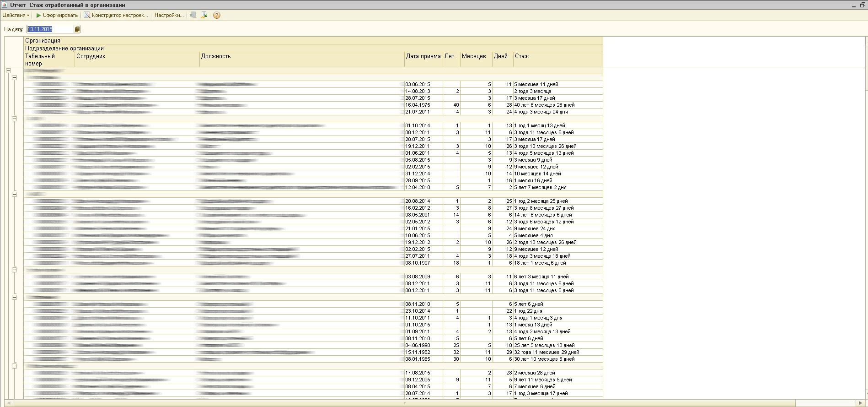Select the hire date cell 03.06.2015
Viewport: 868px width, 407px height.
coord(423,85)
